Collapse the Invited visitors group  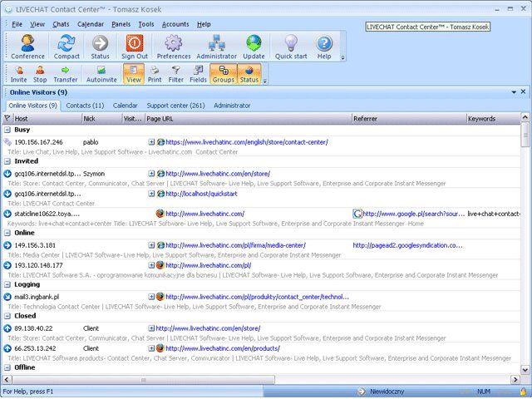[x=7, y=161]
